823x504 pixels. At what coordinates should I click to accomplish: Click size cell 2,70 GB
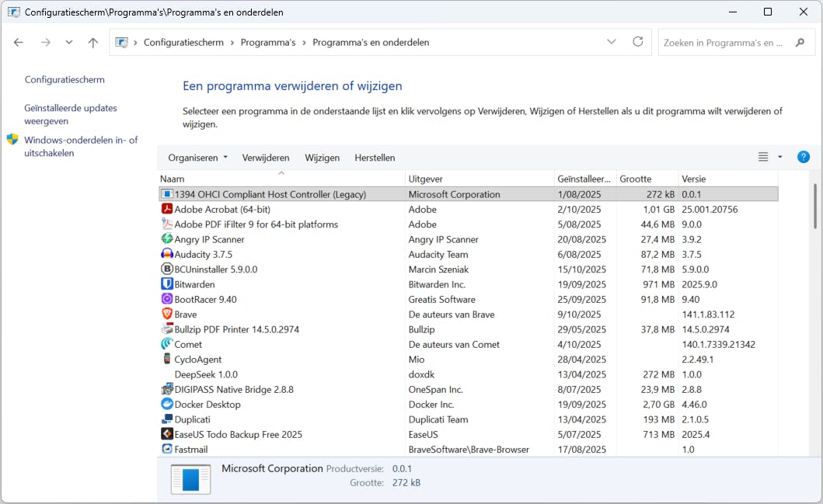click(x=659, y=405)
